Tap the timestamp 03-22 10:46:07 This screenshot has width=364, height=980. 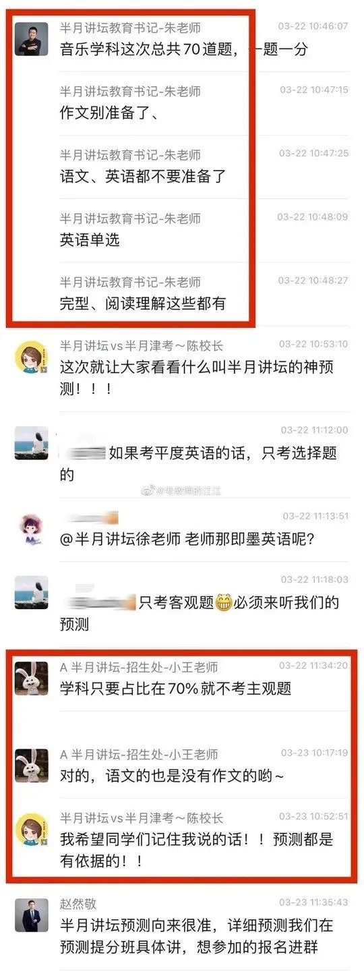pos(313,26)
